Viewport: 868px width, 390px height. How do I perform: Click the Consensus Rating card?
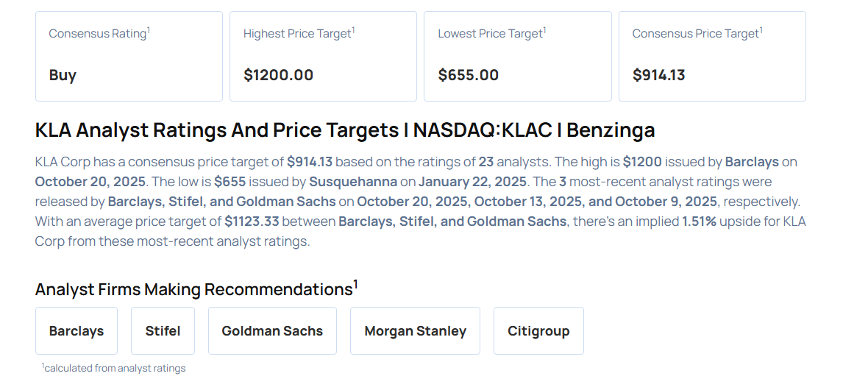[129, 56]
